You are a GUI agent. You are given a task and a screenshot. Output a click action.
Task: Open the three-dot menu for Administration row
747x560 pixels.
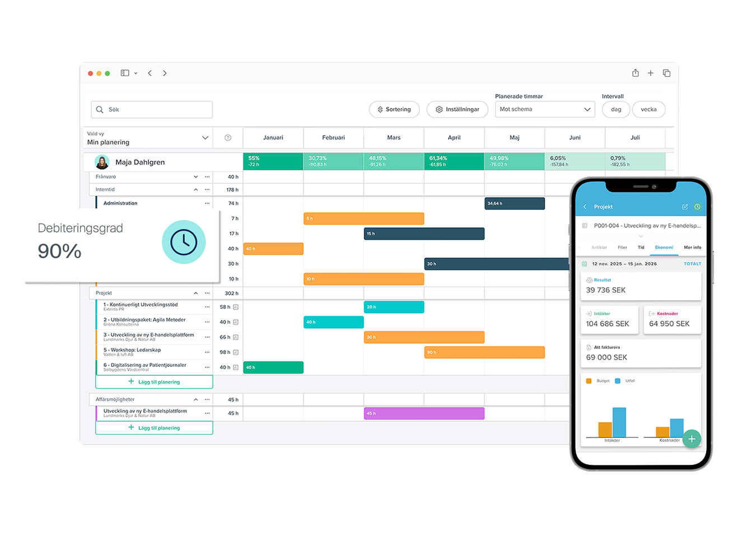207,203
